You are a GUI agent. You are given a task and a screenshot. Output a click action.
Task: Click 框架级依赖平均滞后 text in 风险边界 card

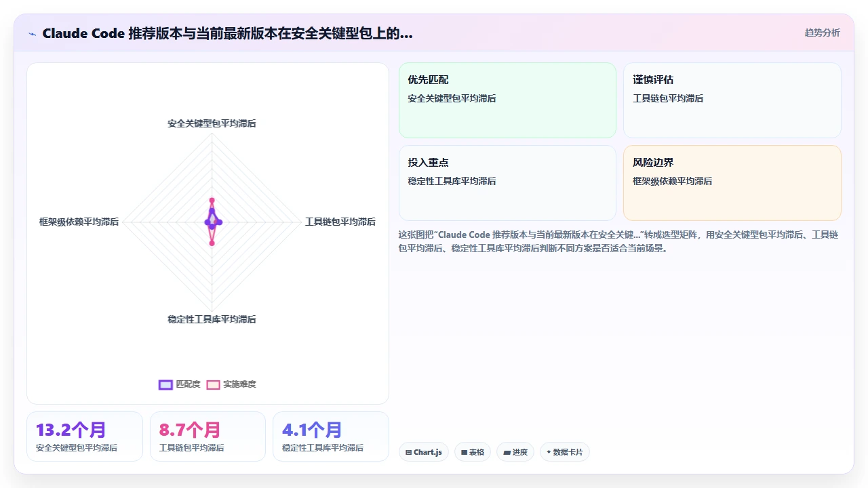pos(672,181)
